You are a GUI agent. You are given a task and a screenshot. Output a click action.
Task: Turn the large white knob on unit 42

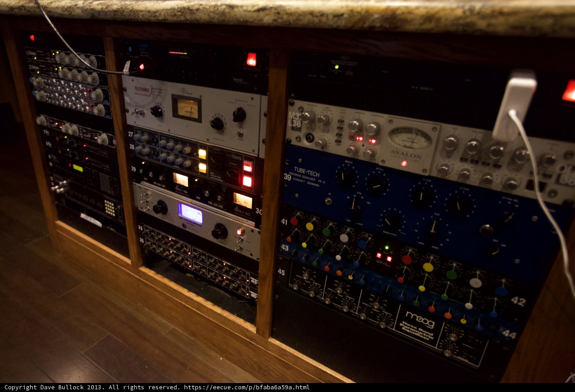(x=475, y=282)
